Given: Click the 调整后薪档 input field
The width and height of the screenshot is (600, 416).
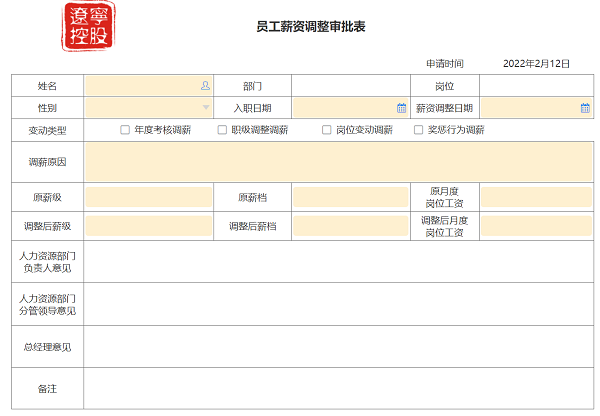Looking at the screenshot, I should [x=351, y=226].
